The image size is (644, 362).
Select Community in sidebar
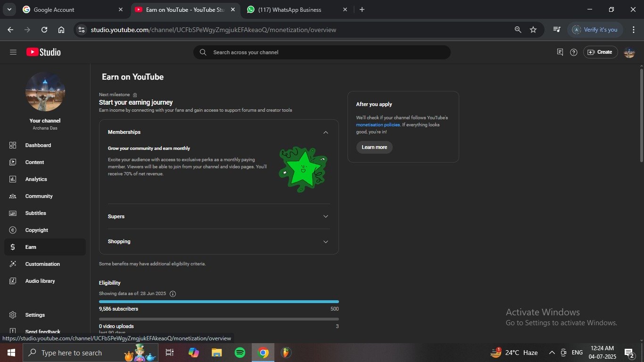45,196
